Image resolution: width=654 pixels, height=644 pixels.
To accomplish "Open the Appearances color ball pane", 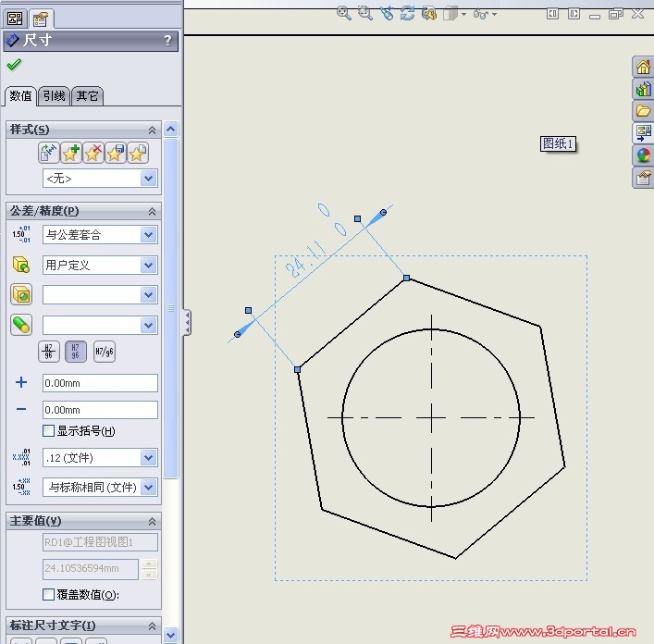I will coord(643,155).
